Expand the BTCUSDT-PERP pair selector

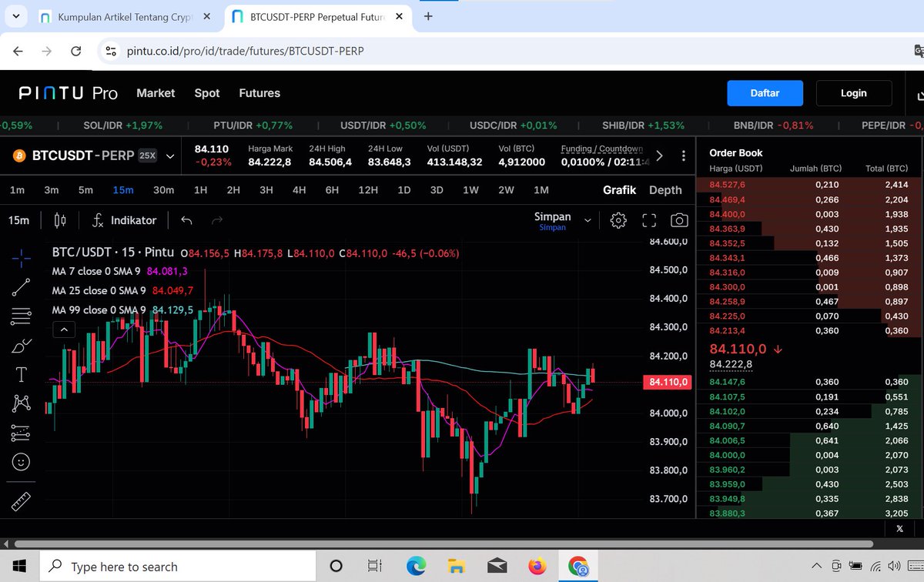pyautogui.click(x=170, y=156)
